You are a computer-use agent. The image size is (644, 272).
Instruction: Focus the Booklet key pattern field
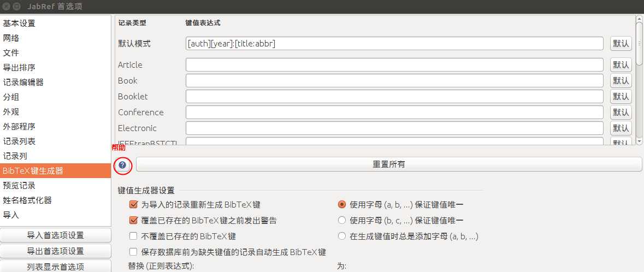click(x=394, y=97)
